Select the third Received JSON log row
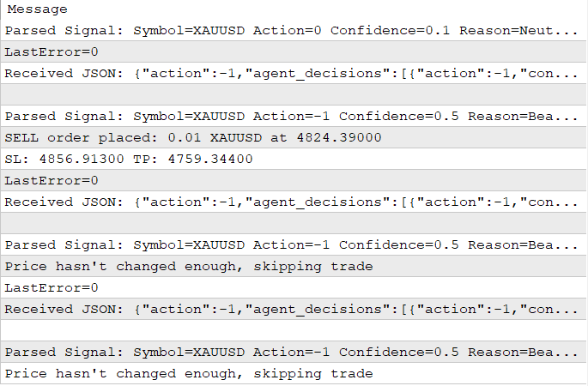The width and height of the screenshot is (588, 386). (291, 309)
